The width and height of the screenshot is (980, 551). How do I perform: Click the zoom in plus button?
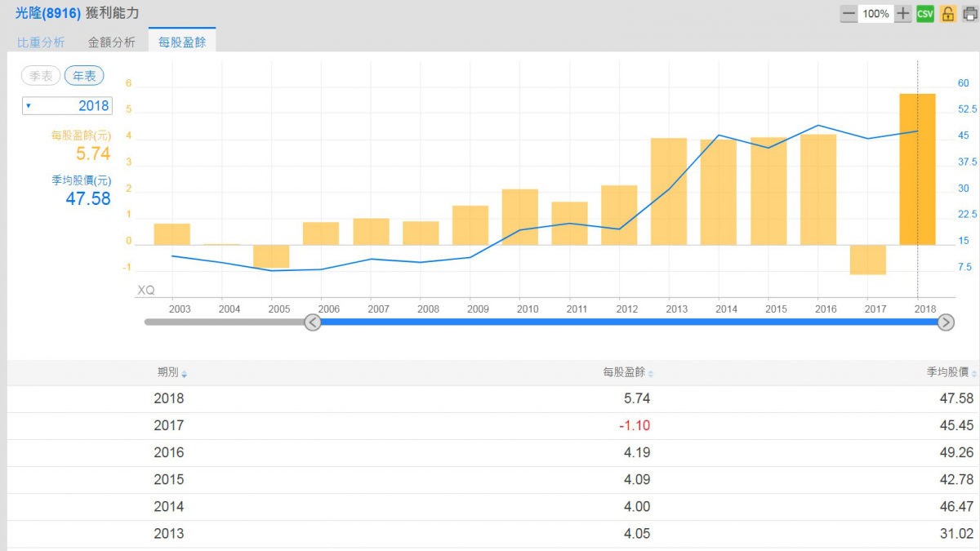(x=902, y=14)
